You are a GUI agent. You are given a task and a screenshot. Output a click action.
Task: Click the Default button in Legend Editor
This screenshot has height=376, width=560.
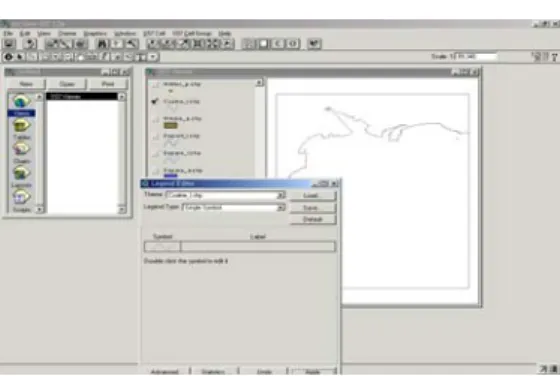(x=313, y=219)
